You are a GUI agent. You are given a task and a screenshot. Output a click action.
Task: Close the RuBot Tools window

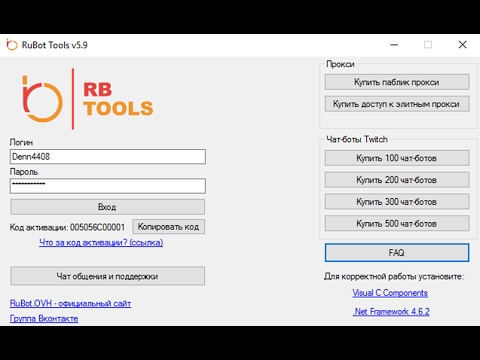pos(462,45)
